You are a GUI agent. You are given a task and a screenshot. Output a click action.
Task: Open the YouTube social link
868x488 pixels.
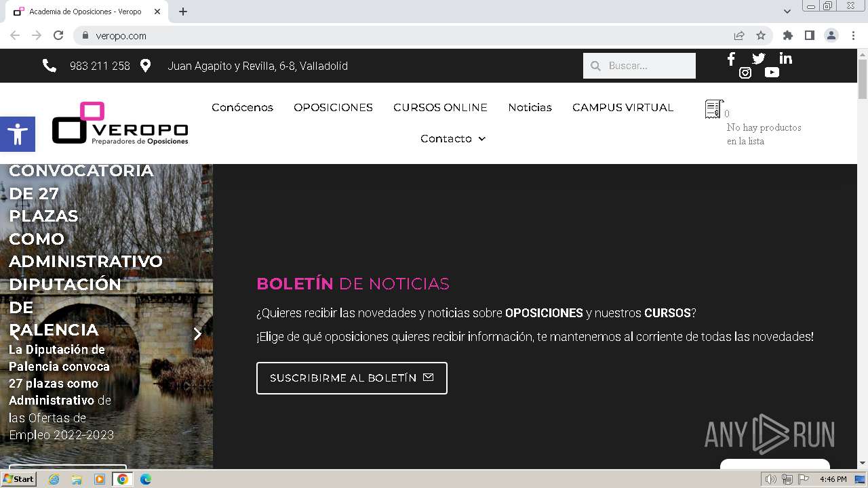tap(772, 73)
